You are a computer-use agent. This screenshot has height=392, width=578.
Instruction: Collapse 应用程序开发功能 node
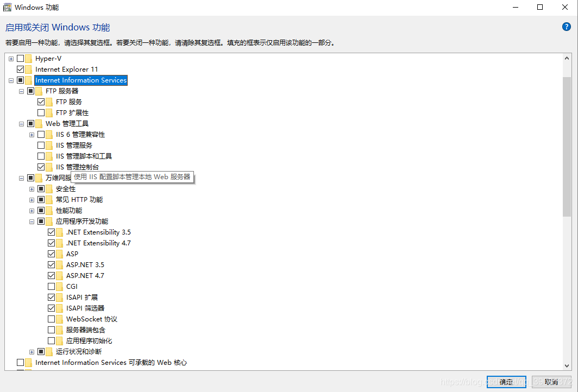tap(32, 222)
